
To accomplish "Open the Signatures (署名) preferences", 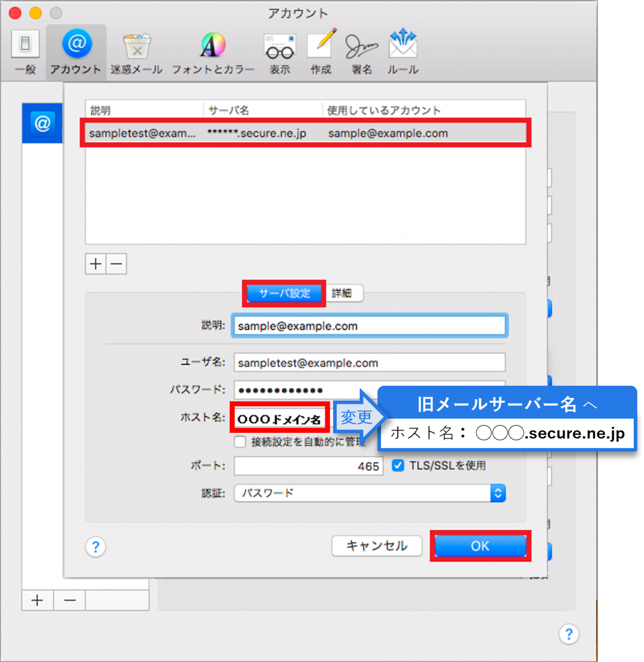I will pyautogui.click(x=361, y=52).
